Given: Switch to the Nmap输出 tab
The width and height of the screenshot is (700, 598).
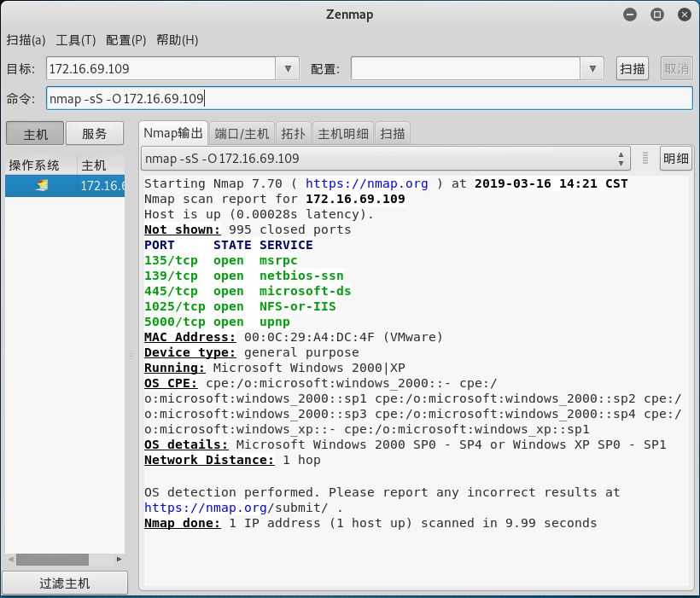Looking at the screenshot, I should coord(173,133).
